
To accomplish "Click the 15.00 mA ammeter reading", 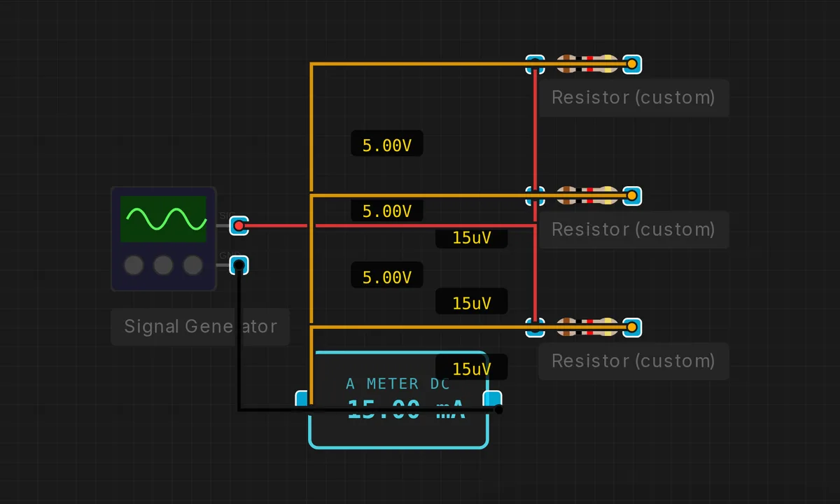I will coord(406,410).
